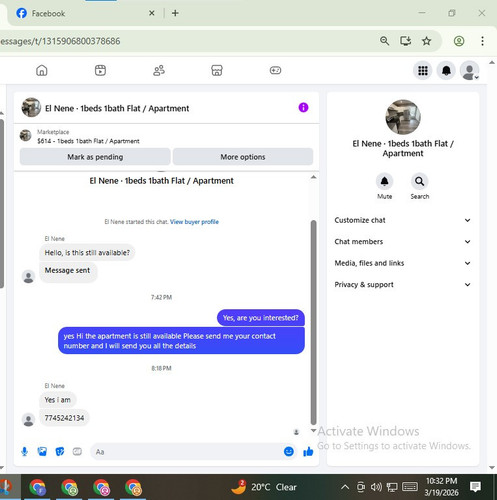Open the large listing photo in side panel
The image size is (497, 500).
click(403, 117)
